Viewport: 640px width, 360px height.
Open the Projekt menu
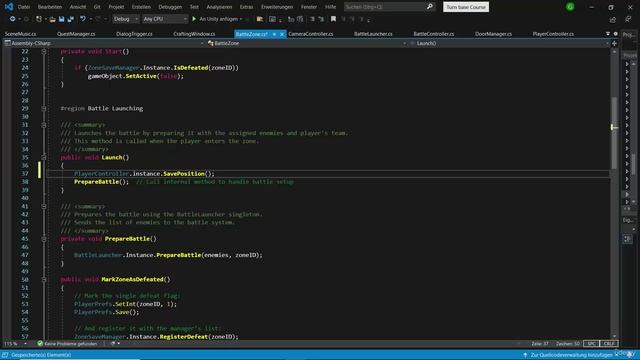click(116, 7)
